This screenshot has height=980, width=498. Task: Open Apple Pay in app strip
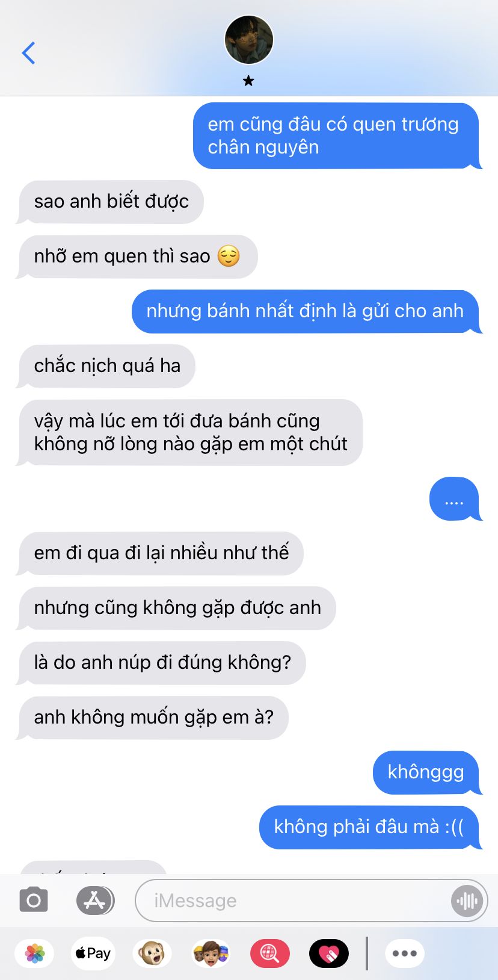(93, 954)
